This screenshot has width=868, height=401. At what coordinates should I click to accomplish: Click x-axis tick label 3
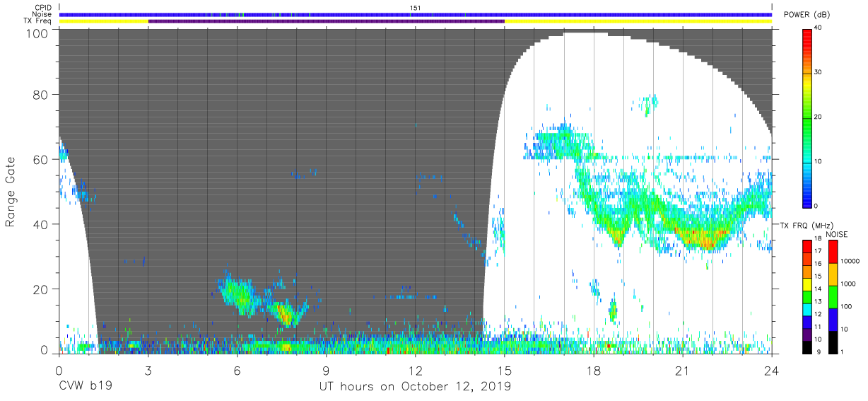point(148,371)
